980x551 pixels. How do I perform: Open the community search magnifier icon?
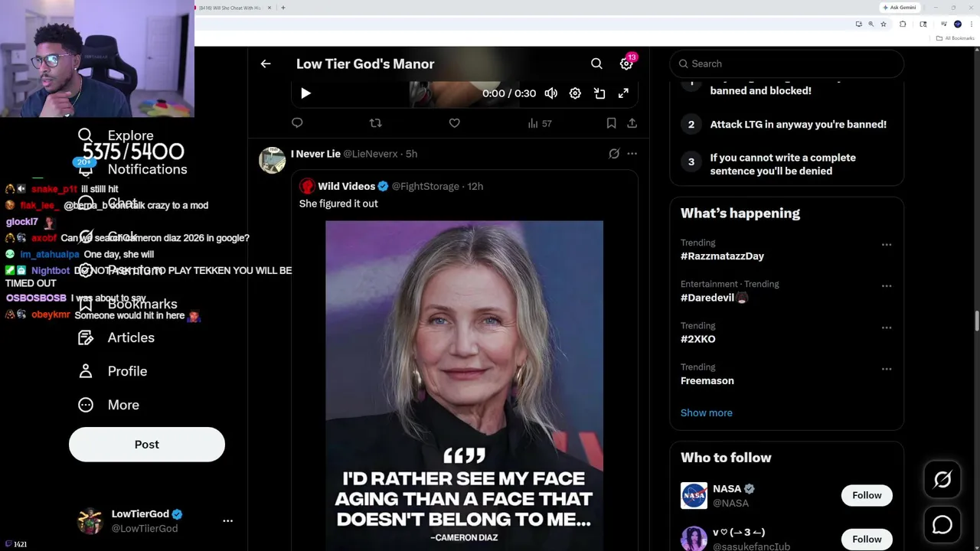click(596, 64)
